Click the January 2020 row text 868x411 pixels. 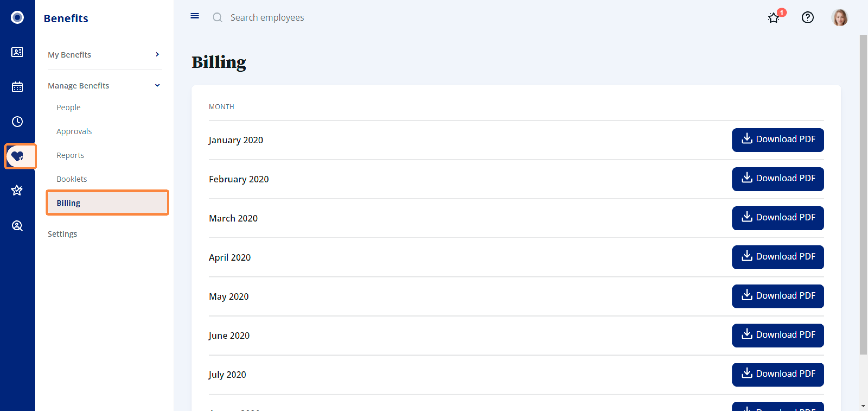pyautogui.click(x=236, y=140)
